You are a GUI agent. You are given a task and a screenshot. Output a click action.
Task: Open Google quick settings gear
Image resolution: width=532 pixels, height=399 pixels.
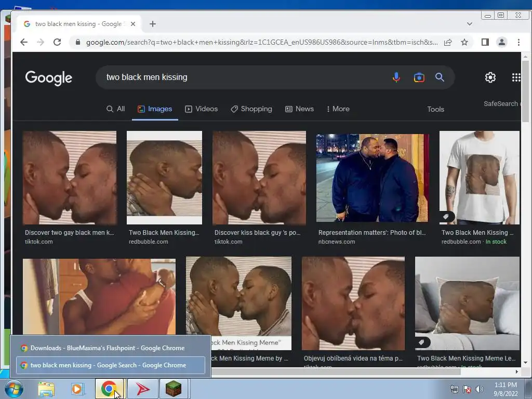coord(490,77)
